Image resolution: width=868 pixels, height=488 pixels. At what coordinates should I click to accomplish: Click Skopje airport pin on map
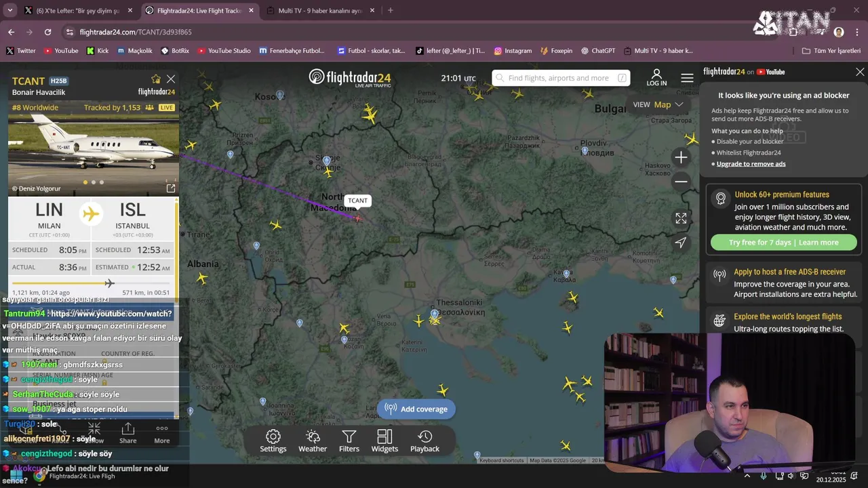pos(327,161)
